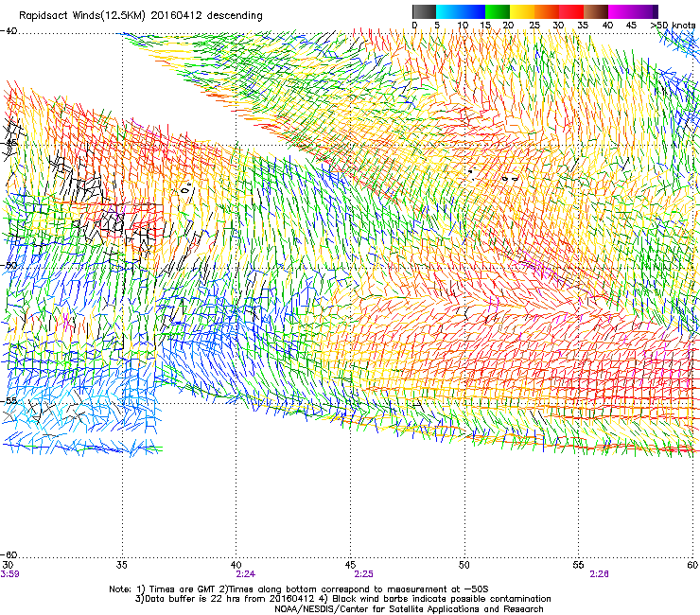Click the '25' label under the color scale
The width and height of the screenshot is (700, 615).
pos(534,26)
